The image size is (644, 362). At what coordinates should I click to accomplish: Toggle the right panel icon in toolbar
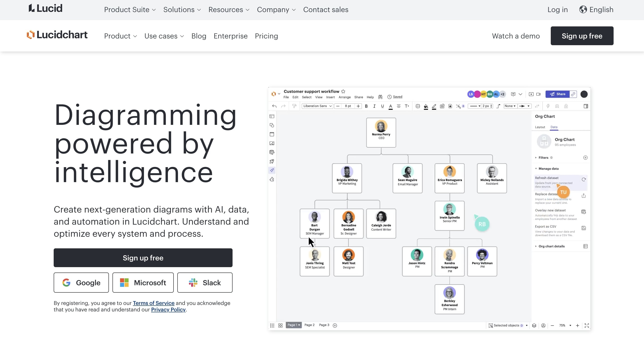click(586, 106)
